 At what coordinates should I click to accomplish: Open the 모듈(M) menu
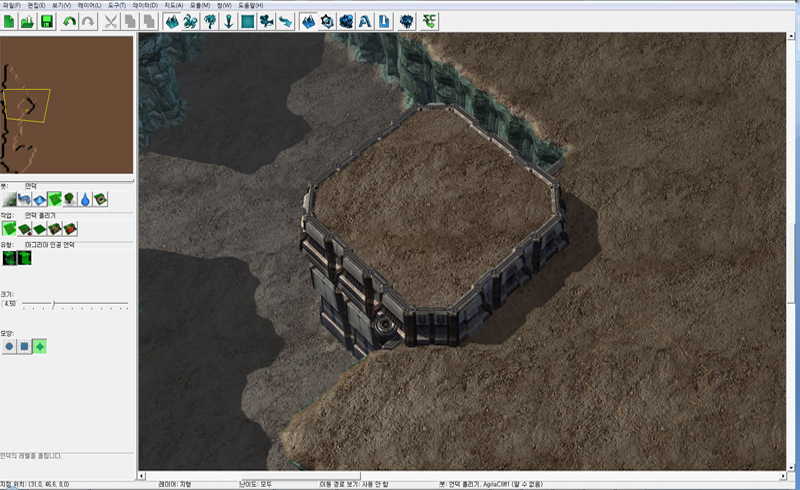point(200,5)
